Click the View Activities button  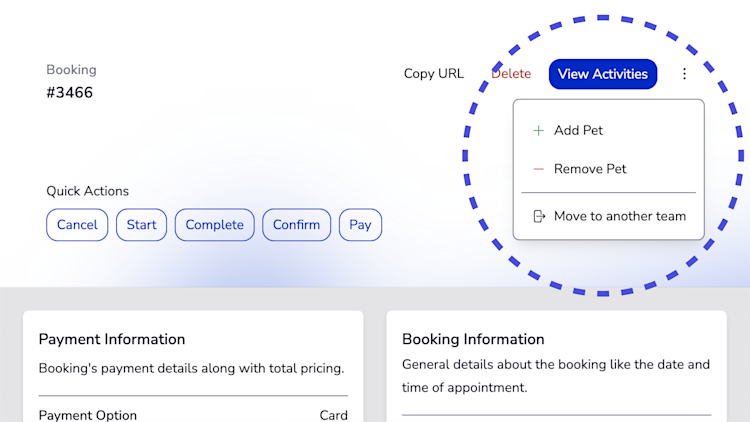coord(603,74)
